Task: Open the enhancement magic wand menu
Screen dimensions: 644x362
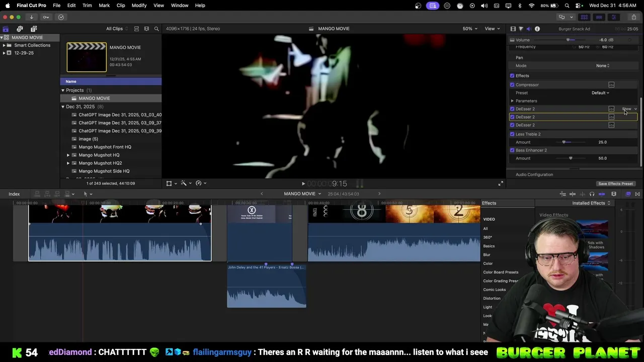Action: (186, 184)
